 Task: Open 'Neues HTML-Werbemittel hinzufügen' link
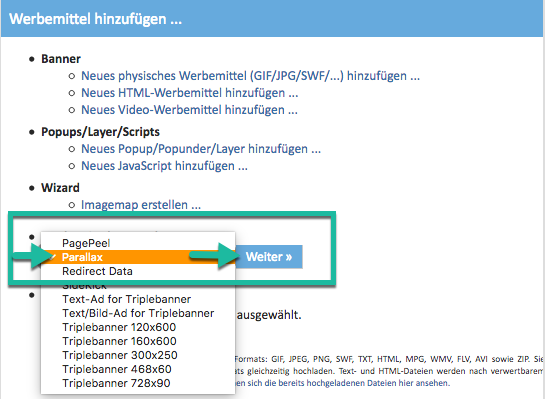coord(189,93)
